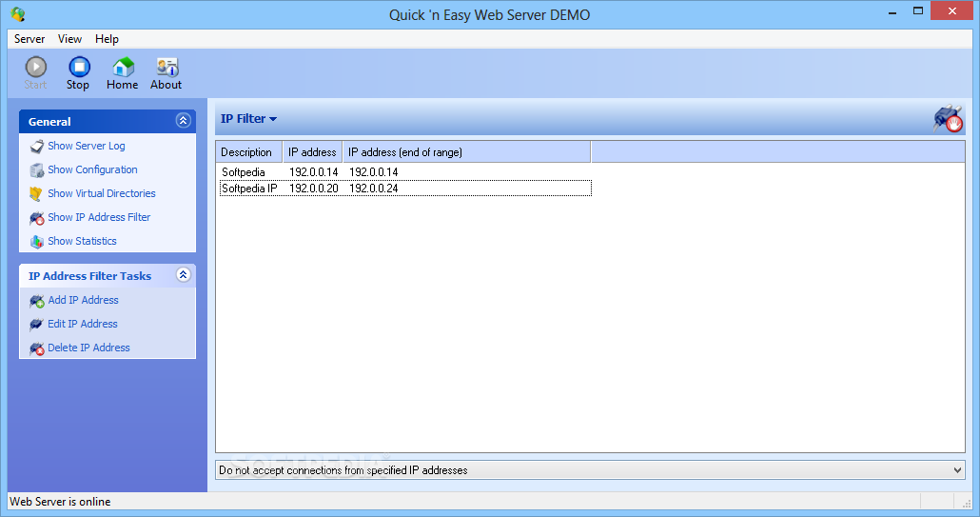Image resolution: width=980 pixels, height=517 pixels.
Task: Open the Help menu
Action: tap(107, 39)
